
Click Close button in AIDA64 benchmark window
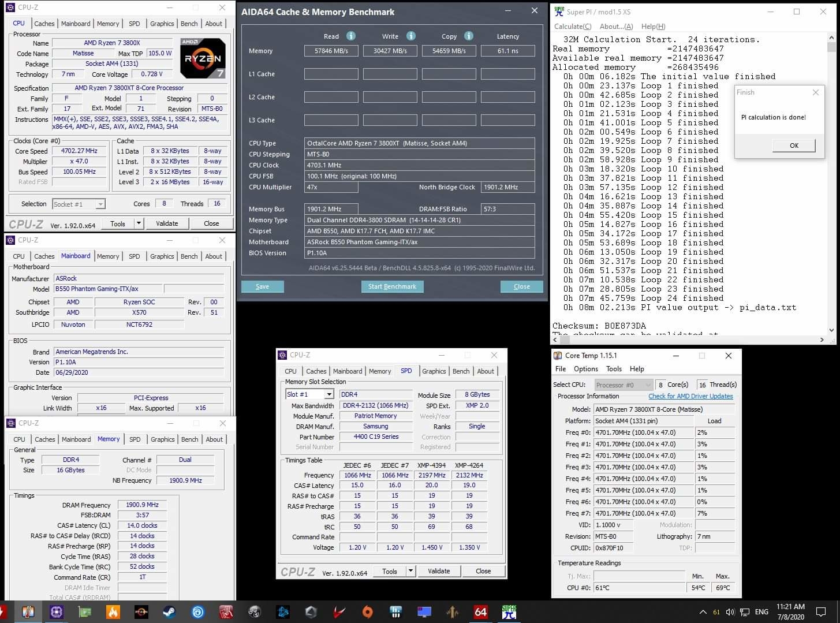tap(522, 286)
